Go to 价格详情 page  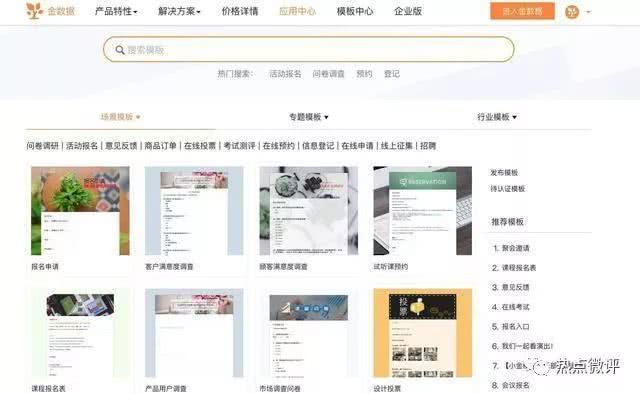(x=240, y=11)
